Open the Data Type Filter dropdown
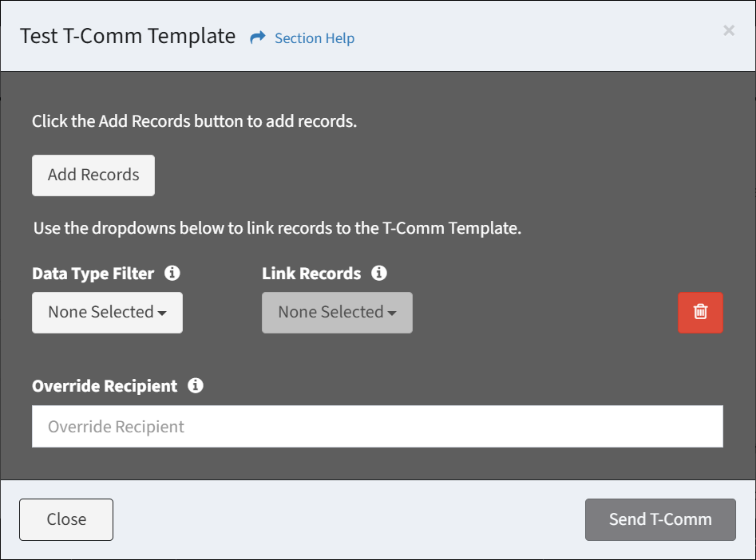Viewport: 756px width, 560px height. pos(108,312)
